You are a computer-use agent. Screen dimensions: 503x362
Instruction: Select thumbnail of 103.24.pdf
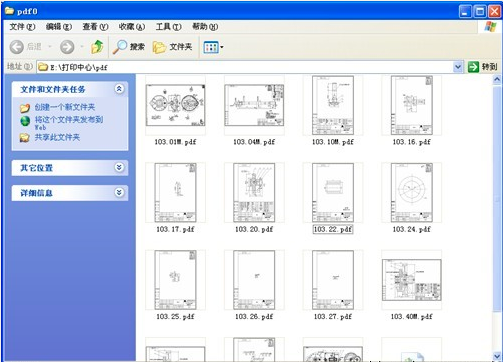point(411,192)
